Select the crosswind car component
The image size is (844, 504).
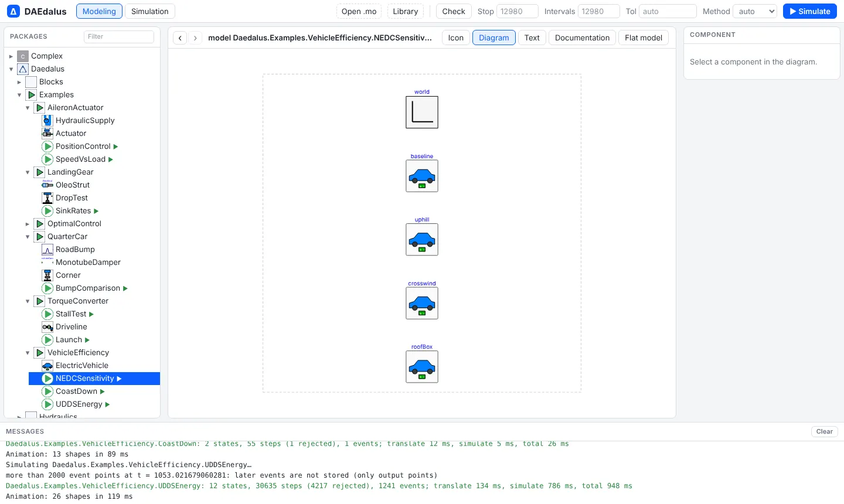422,303
